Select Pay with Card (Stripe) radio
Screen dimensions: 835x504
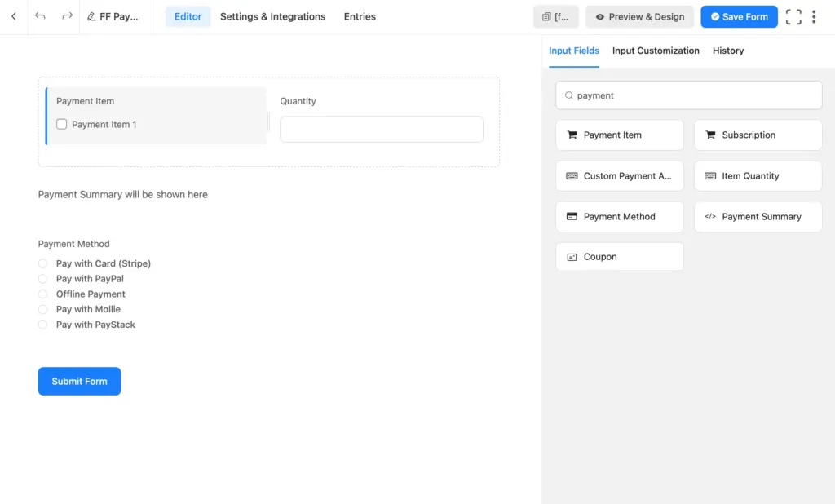point(42,263)
